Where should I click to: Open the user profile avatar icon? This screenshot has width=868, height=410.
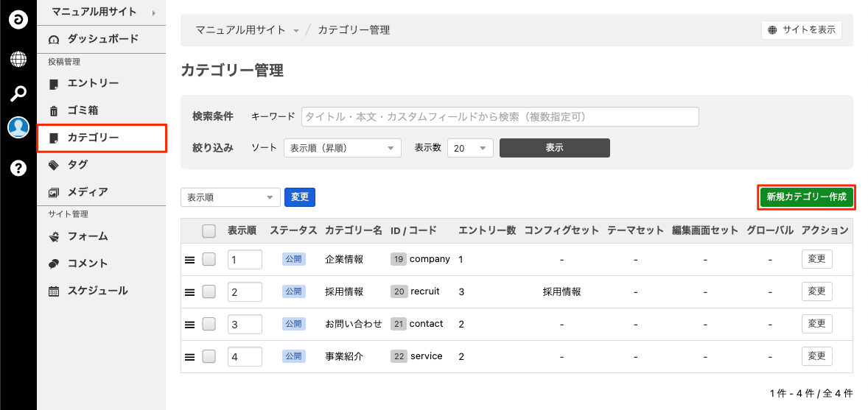(x=18, y=128)
